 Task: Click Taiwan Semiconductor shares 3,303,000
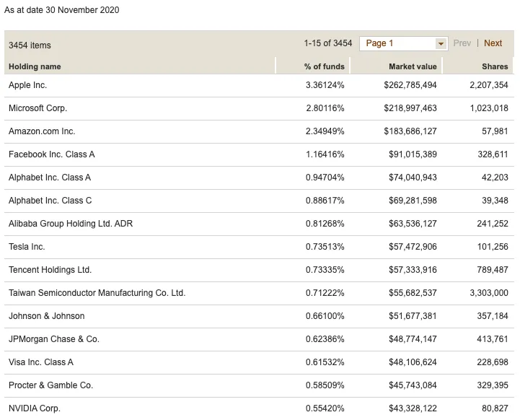pos(489,293)
